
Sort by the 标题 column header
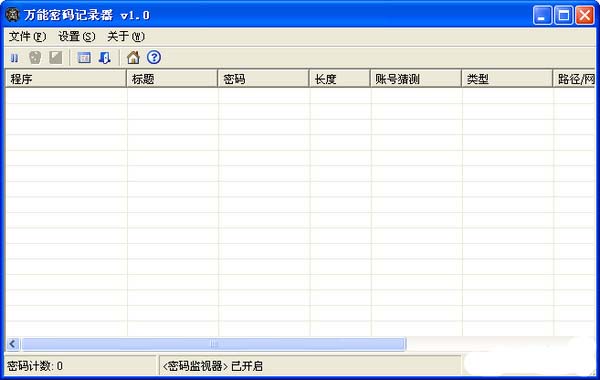(172, 79)
